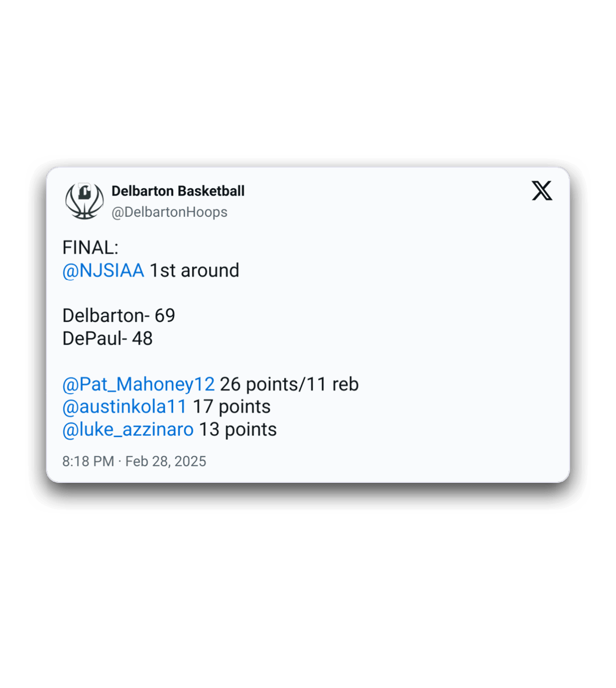Select the Delbarton- 69 score line

click(119, 316)
